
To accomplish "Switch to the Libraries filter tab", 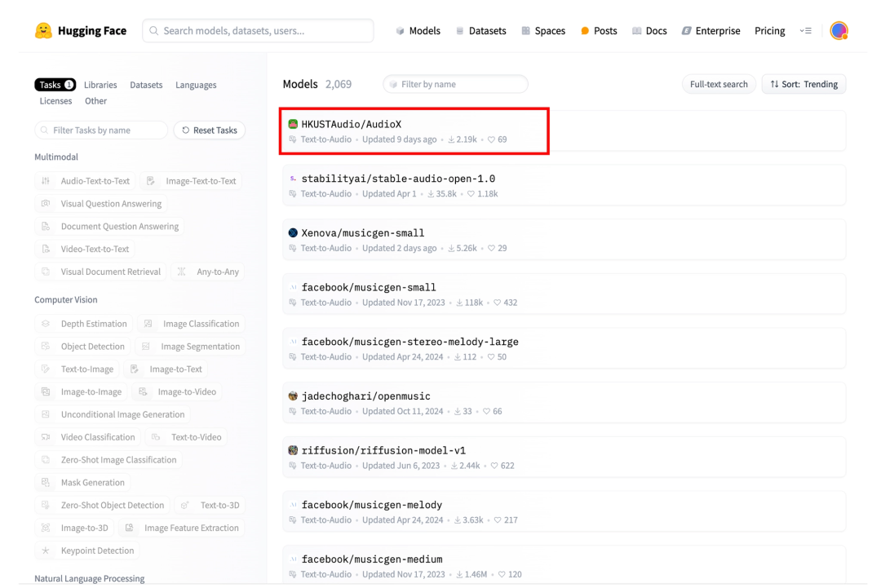I will pyautogui.click(x=100, y=85).
